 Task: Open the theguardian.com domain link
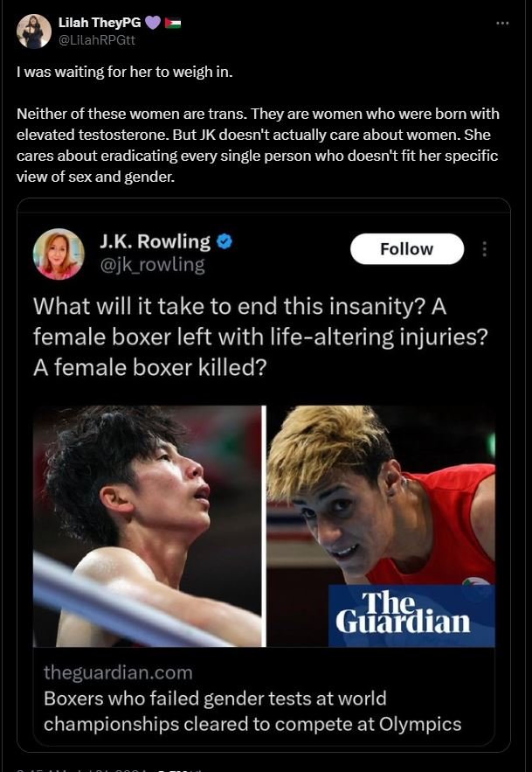click(118, 672)
